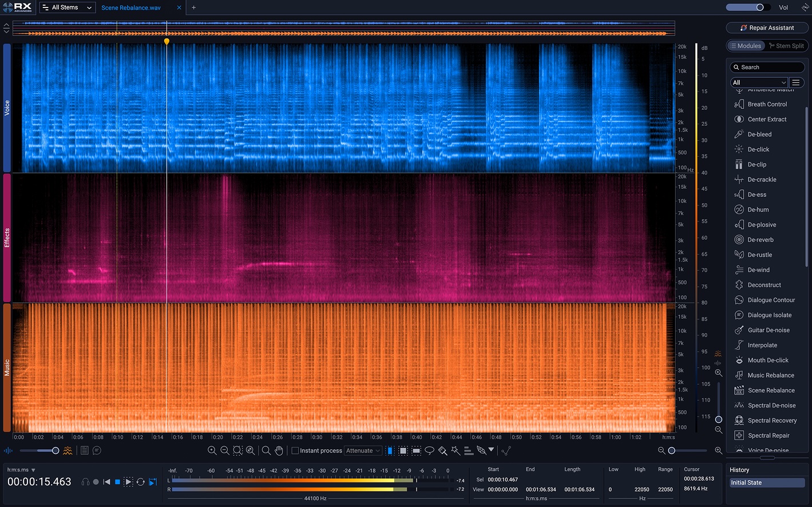
Task: Click the module Search field
Action: 767,67
